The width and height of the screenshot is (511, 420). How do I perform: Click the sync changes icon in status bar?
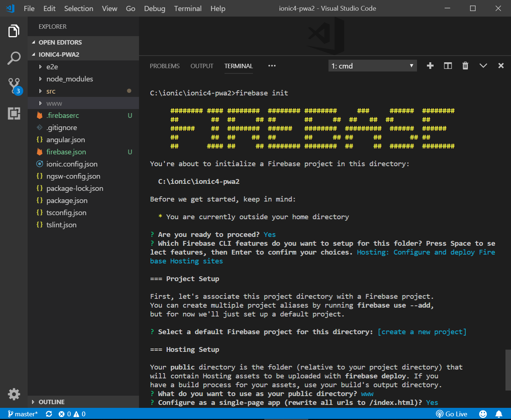click(49, 414)
